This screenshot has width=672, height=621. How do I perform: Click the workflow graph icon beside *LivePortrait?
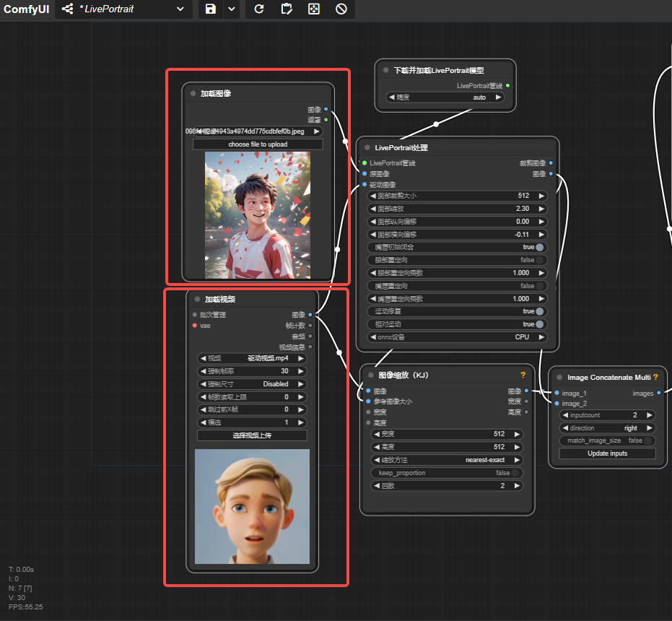click(x=67, y=9)
